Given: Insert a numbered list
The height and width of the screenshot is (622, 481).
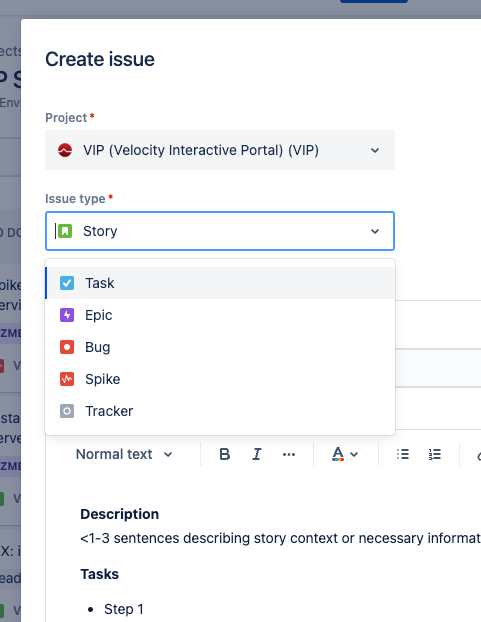Looking at the screenshot, I should (435, 454).
